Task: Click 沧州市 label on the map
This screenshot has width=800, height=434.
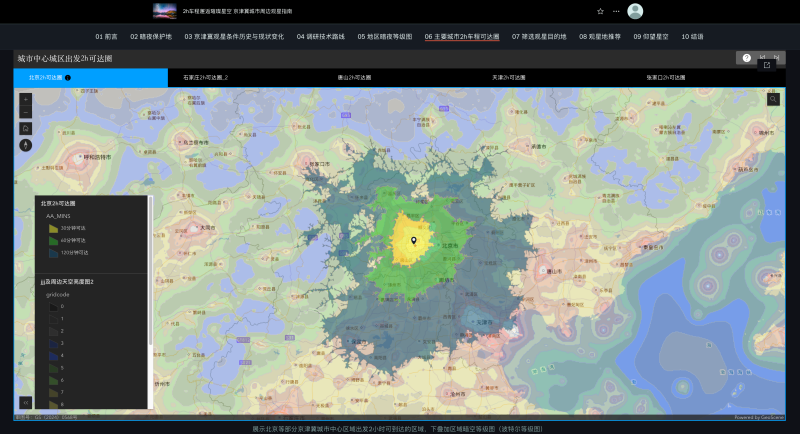Action: tap(458, 394)
